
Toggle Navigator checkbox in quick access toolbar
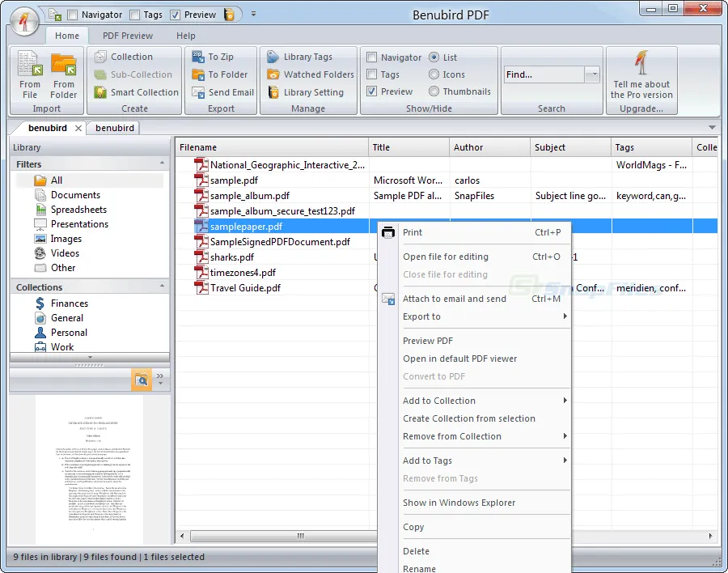click(73, 15)
